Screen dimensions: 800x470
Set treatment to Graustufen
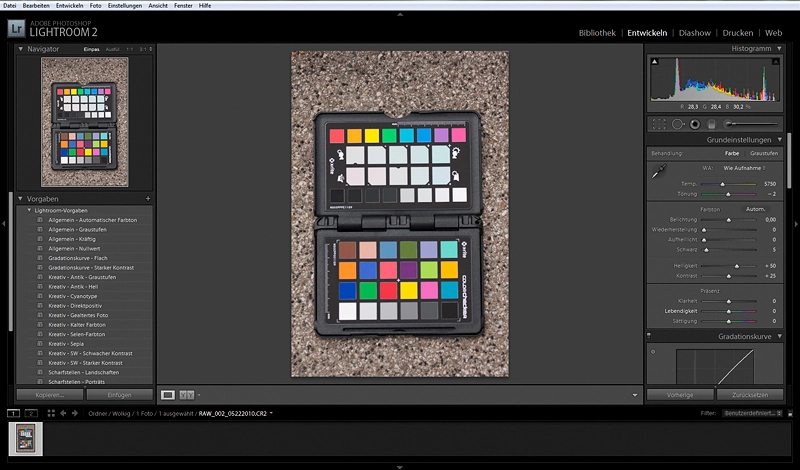tap(764, 153)
